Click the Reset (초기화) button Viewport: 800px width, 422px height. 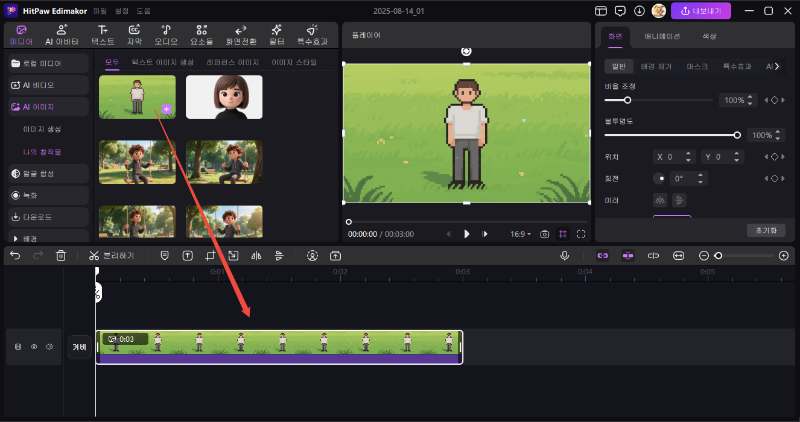[766, 230]
